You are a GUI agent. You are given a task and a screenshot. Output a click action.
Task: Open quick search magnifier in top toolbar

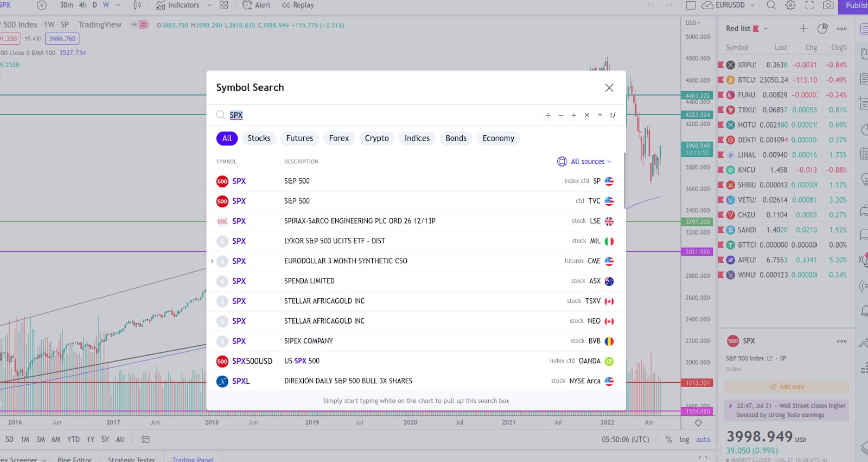(x=771, y=5)
